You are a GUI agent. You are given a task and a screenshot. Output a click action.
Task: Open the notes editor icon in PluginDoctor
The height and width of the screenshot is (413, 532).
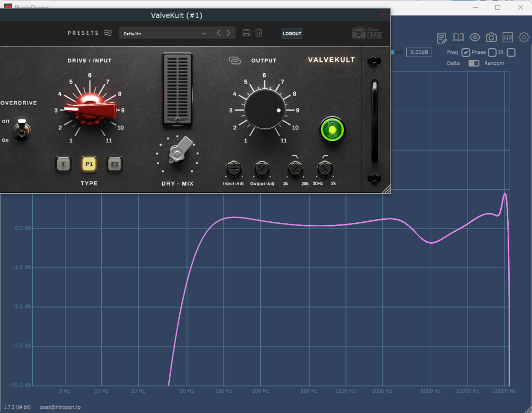click(442, 38)
